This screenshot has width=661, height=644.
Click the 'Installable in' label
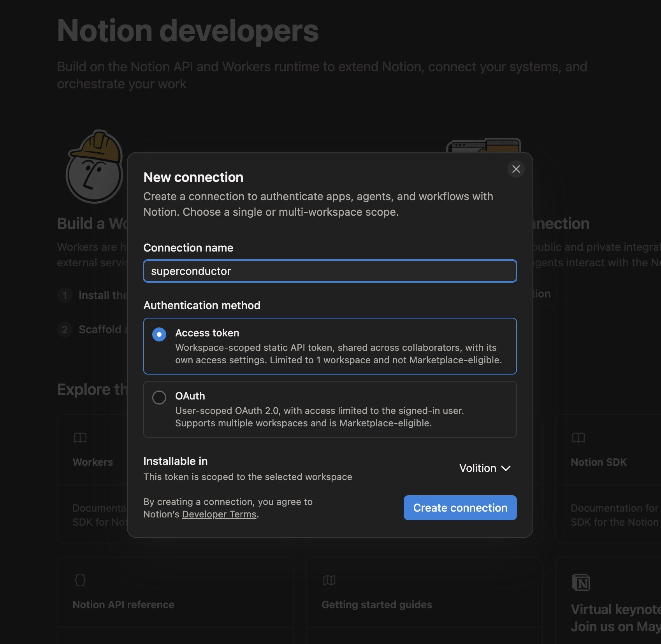[x=176, y=461]
